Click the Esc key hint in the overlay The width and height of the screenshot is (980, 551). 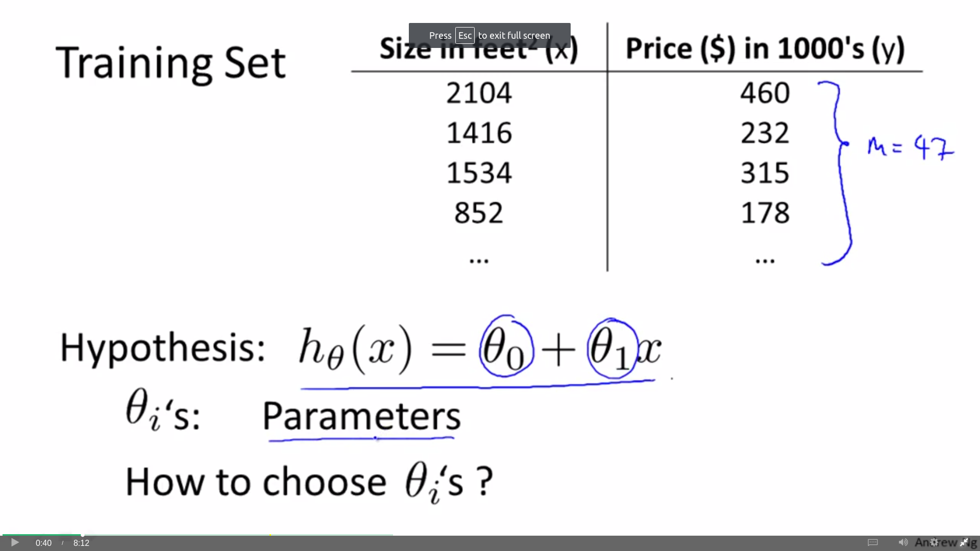464,35
